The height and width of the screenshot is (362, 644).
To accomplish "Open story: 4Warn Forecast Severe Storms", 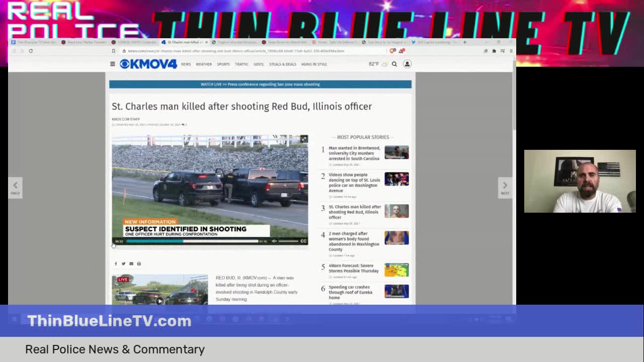I will pos(353,268).
